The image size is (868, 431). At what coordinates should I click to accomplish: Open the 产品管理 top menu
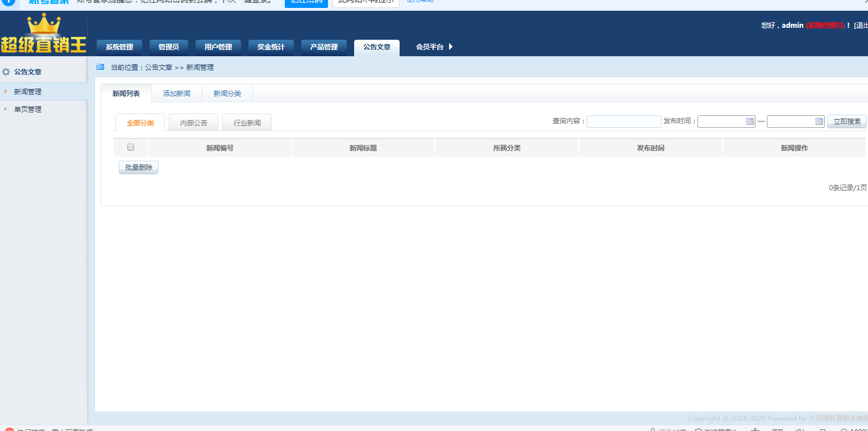pos(324,47)
